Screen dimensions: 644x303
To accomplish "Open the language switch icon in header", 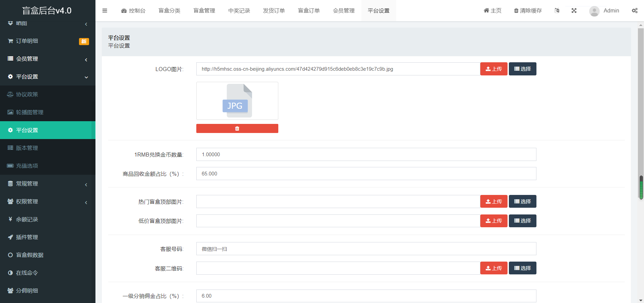I will pos(557,11).
